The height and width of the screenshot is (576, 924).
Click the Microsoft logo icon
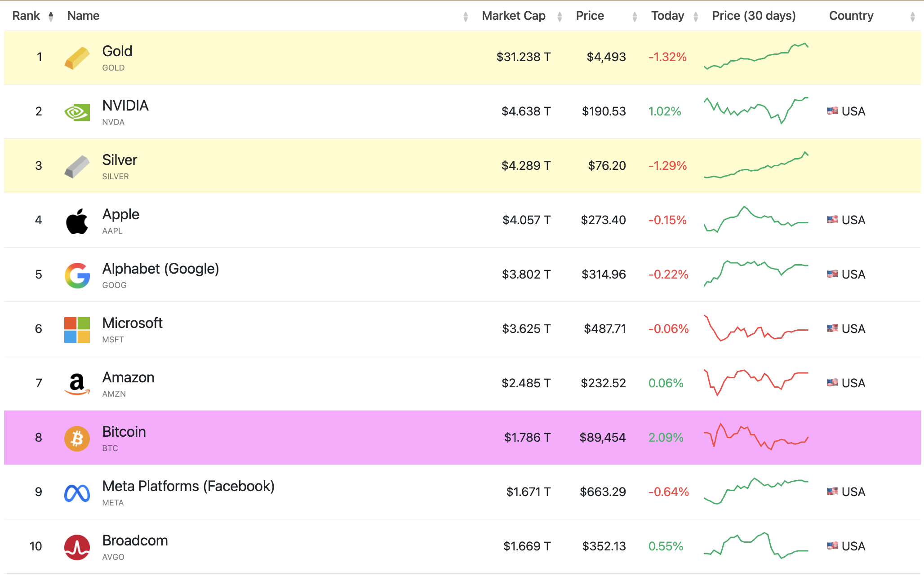coord(77,330)
